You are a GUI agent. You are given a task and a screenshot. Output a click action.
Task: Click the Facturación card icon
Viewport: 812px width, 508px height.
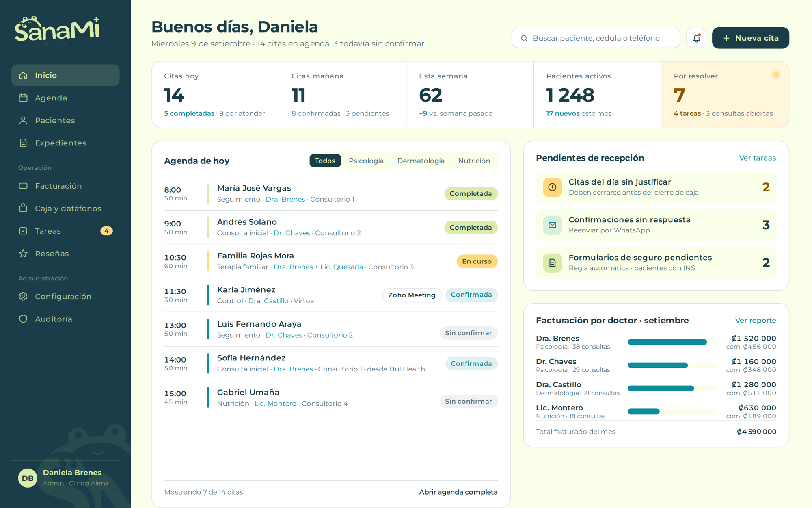[23, 186]
